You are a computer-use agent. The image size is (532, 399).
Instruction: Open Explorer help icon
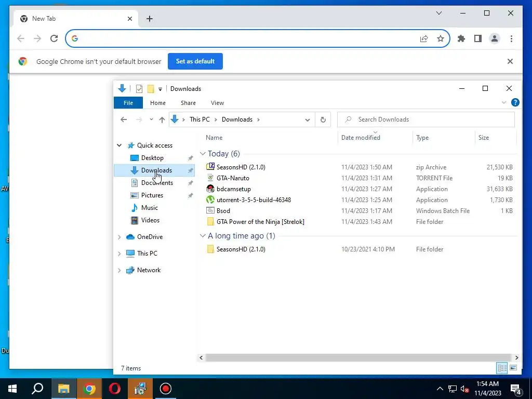515,102
